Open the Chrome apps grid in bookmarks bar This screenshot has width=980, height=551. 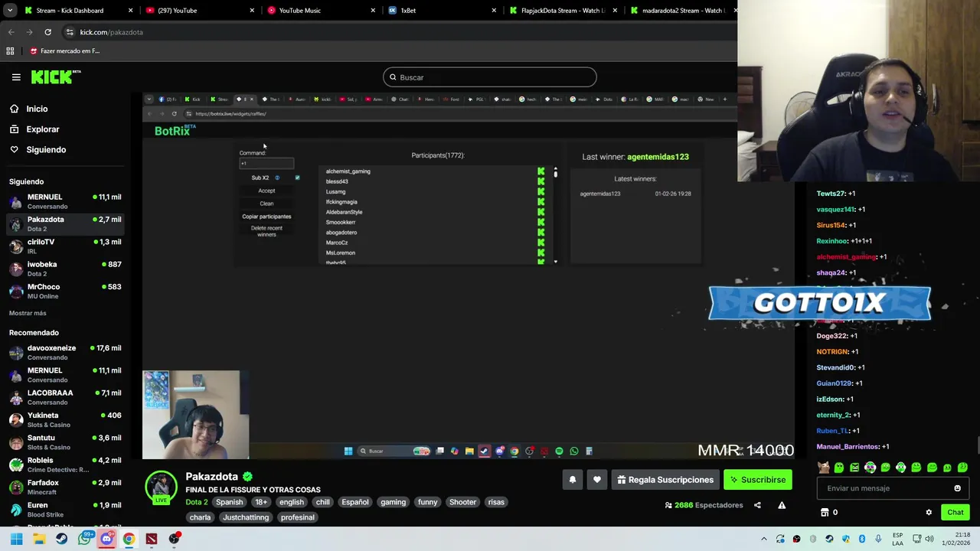coord(10,51)
